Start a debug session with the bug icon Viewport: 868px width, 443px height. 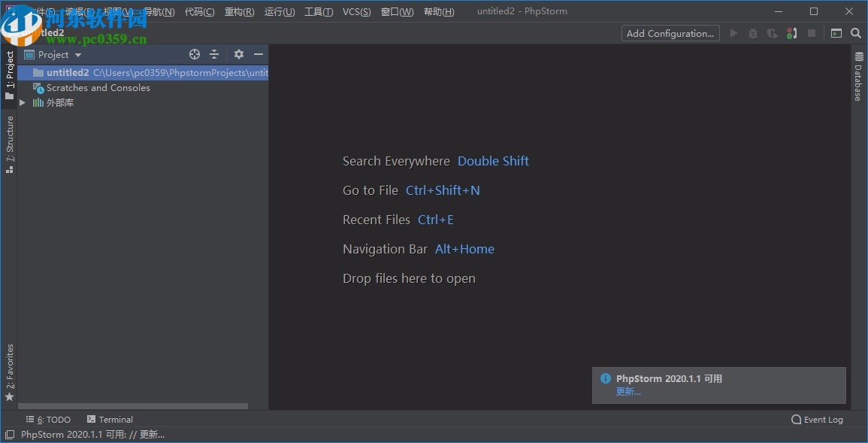click(x=752, y=33)
